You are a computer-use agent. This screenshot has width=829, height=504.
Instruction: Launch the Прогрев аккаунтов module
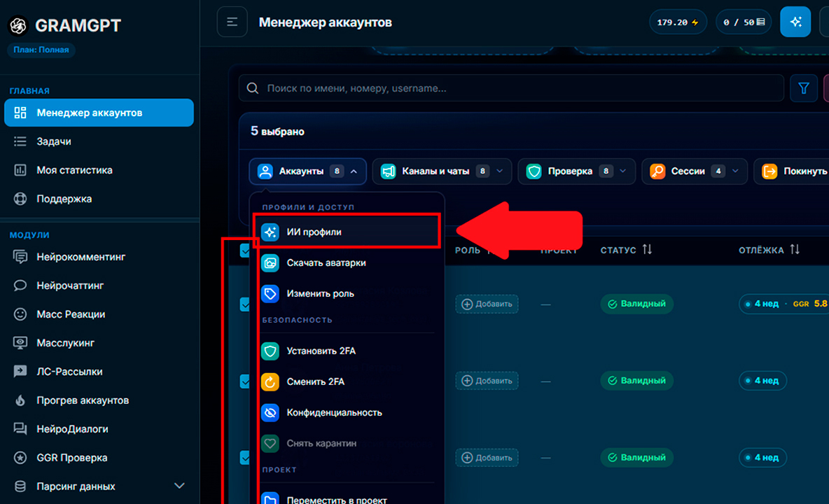(99, 400)
